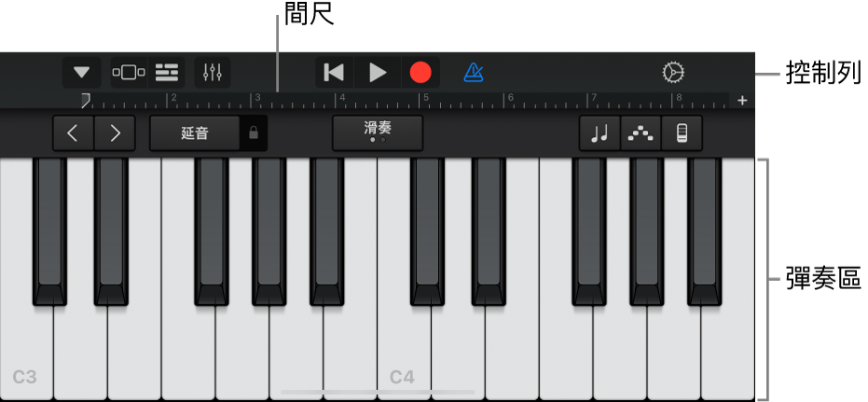This screenshot has width=868, height=402.
Task: Start recording with the red Record button
Action: 420,73
